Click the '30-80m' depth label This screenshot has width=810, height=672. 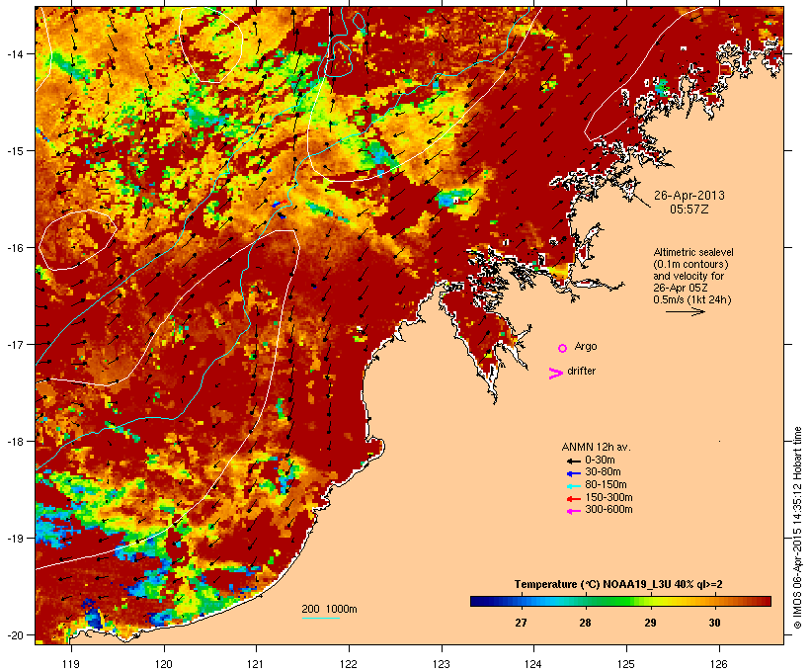pyautogui.click(x=603, y=472)
